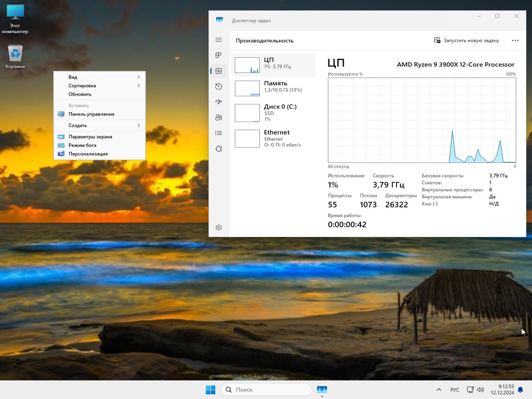
Task: Open App history in the sidebar
Action: (219, 86)
